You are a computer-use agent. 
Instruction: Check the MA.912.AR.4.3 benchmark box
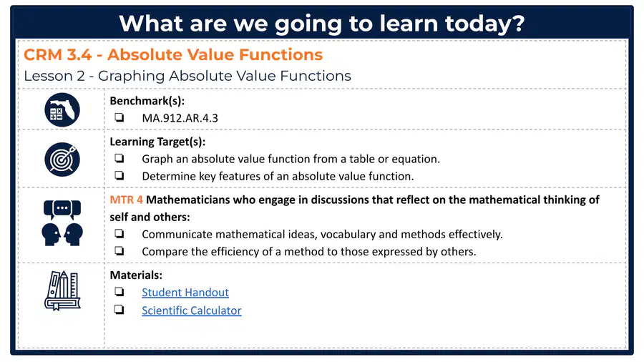pos(119,117)
